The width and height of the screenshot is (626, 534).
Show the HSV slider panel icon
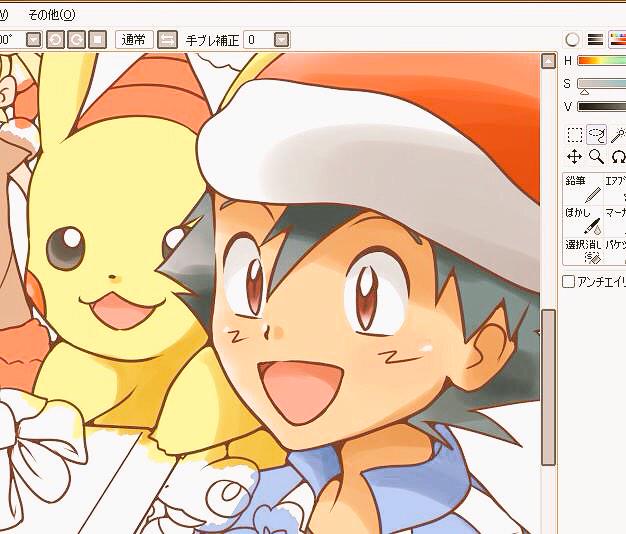[617, 40]
